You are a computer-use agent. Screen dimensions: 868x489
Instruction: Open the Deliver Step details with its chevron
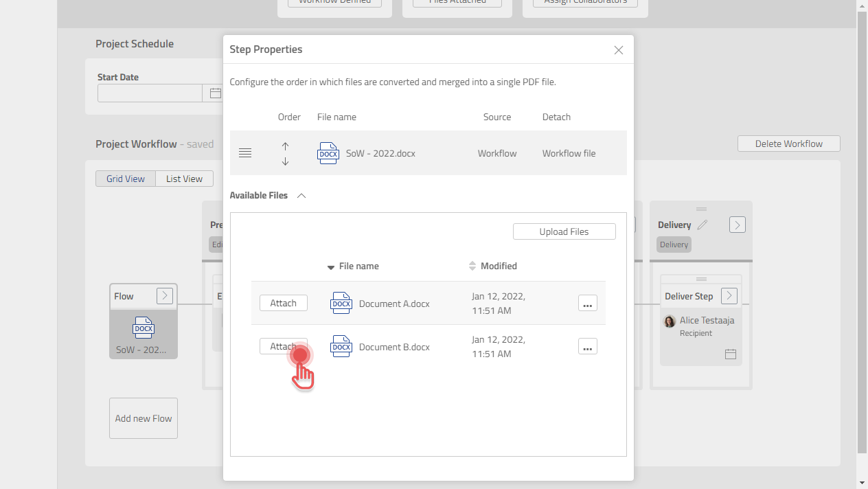point(728,295)
